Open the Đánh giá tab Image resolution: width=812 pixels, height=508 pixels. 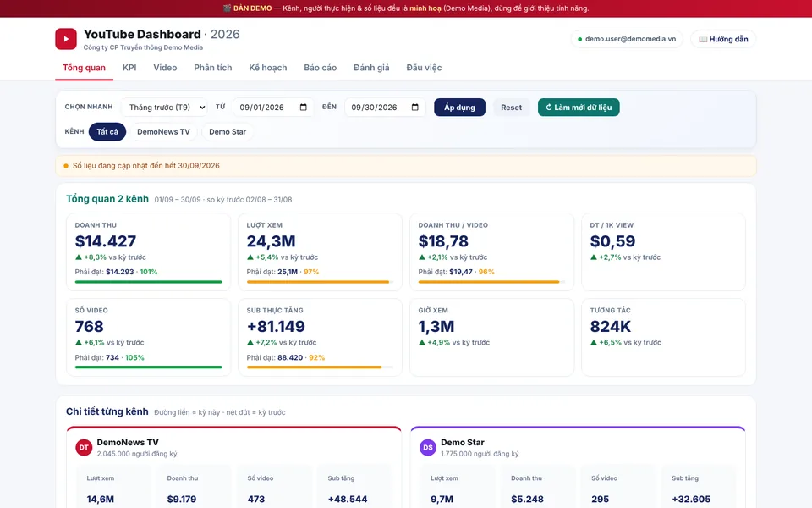click(371, 68)
